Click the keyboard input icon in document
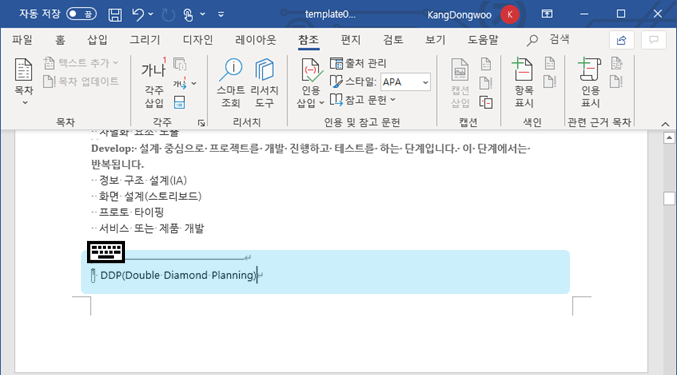The width and height of the screenshot is (677, 375). [106, 252]
